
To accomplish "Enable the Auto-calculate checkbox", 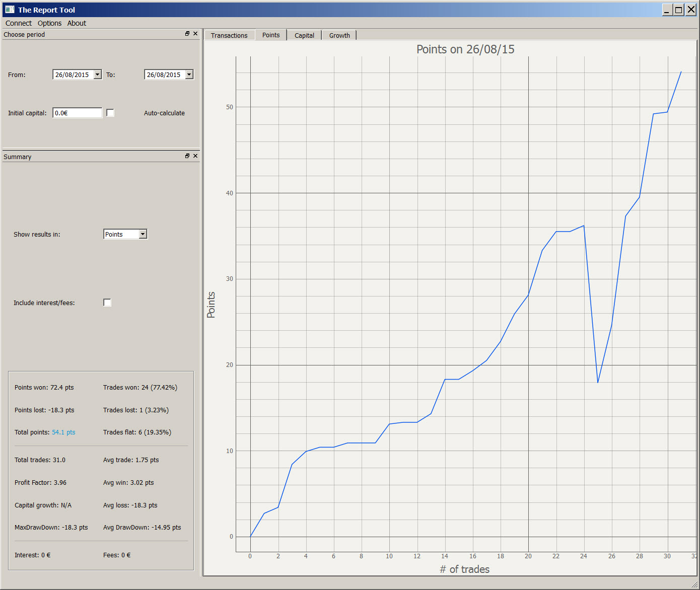I will pyautogui.click(x=110, y=113).
